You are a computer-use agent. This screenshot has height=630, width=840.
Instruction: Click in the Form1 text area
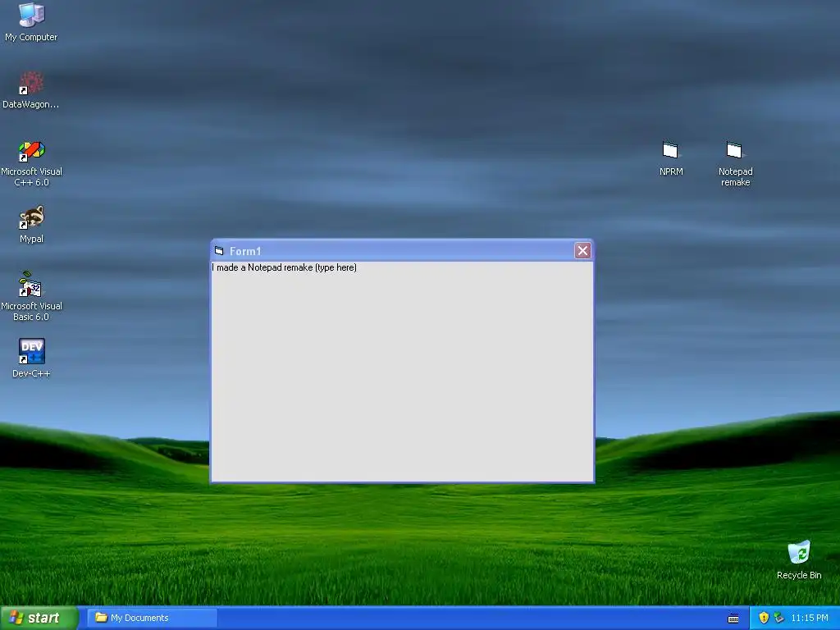402,372
